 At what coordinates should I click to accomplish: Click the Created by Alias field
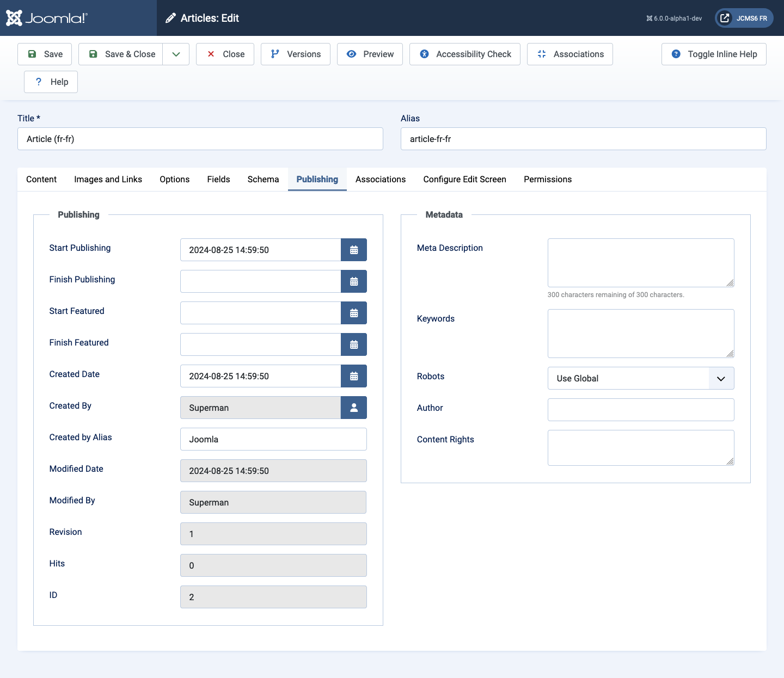[x=273, y=439]
